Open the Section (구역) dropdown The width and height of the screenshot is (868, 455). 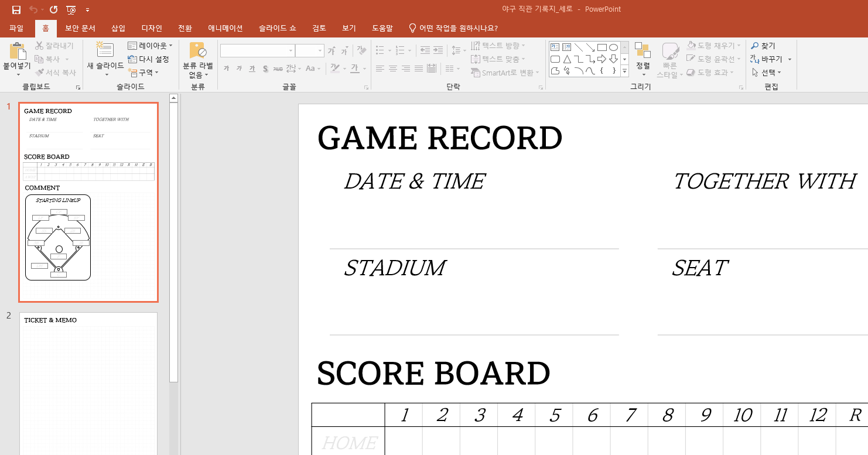143,73
